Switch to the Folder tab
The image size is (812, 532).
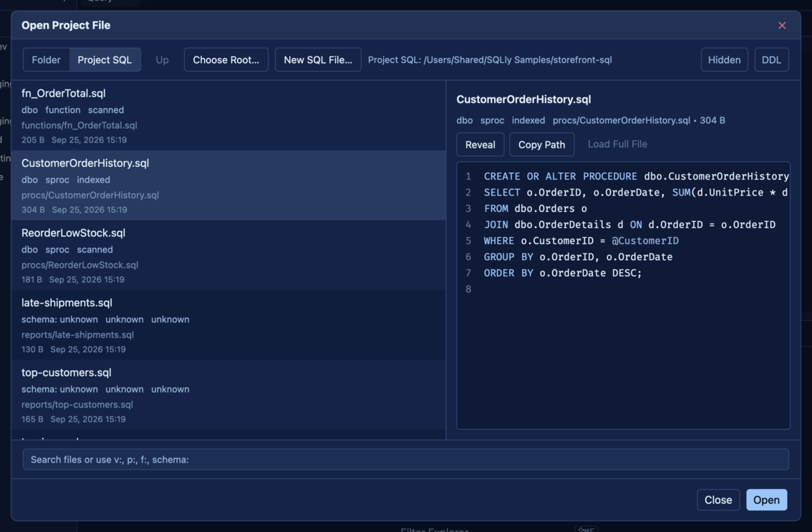(46, 59)
